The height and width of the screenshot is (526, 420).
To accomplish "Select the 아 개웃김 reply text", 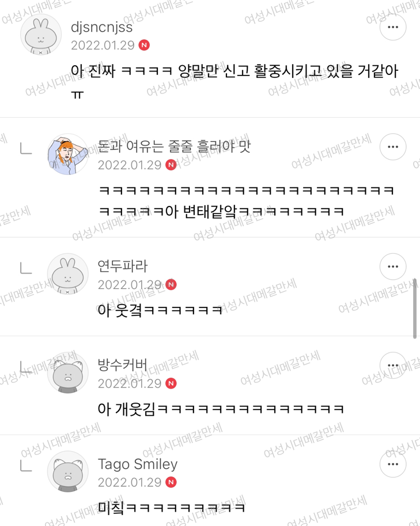I will click(221, 409).
